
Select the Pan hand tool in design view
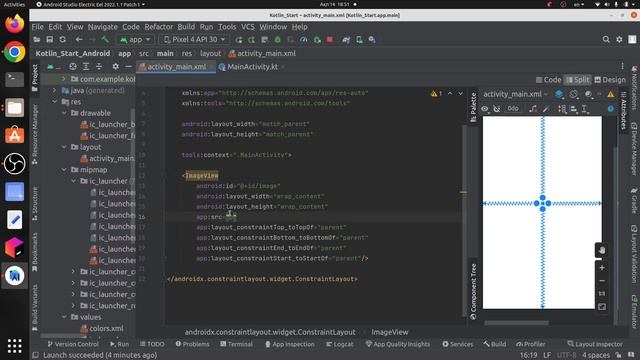[602, 250]
